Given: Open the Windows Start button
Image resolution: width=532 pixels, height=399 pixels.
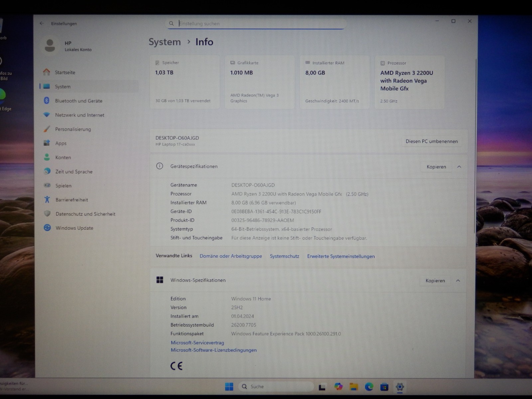Looking at the screenshot, I should (x=229, y=386).
